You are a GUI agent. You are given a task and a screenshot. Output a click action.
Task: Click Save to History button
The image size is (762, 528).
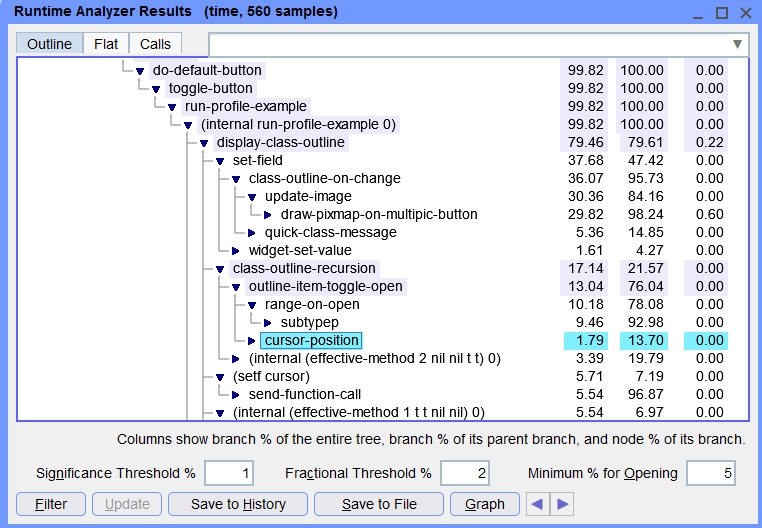click(x=238, y=504)
